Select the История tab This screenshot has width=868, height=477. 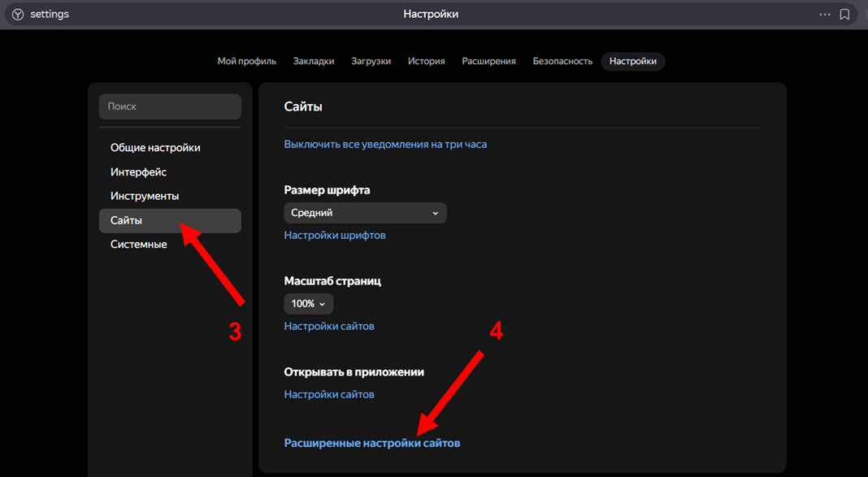click(426, 62)
